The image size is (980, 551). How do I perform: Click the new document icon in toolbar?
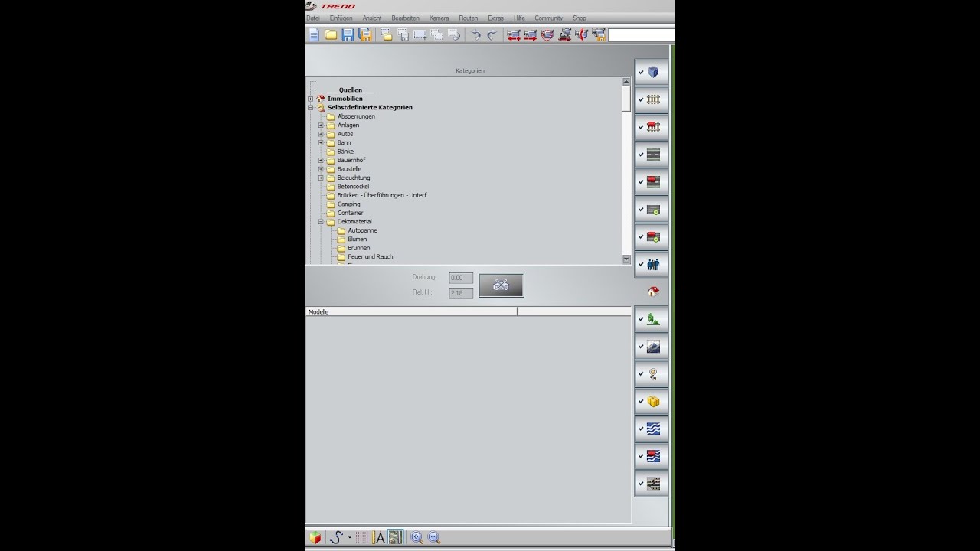pyautogui.click(x=314, y=34)
